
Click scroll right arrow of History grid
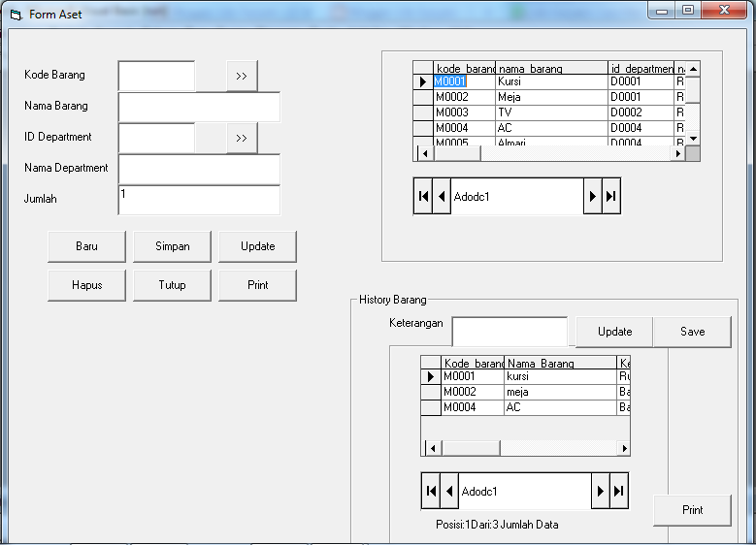click(x=624, y=449)
